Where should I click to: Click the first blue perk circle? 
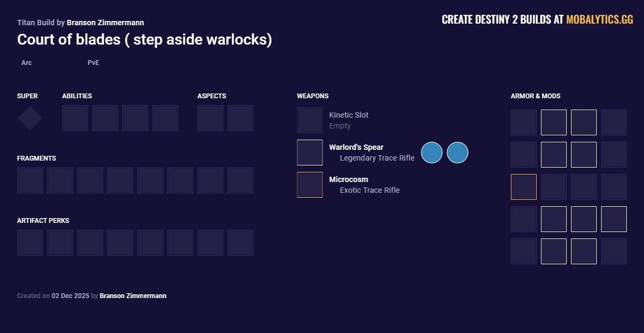(x=432, y=153)
